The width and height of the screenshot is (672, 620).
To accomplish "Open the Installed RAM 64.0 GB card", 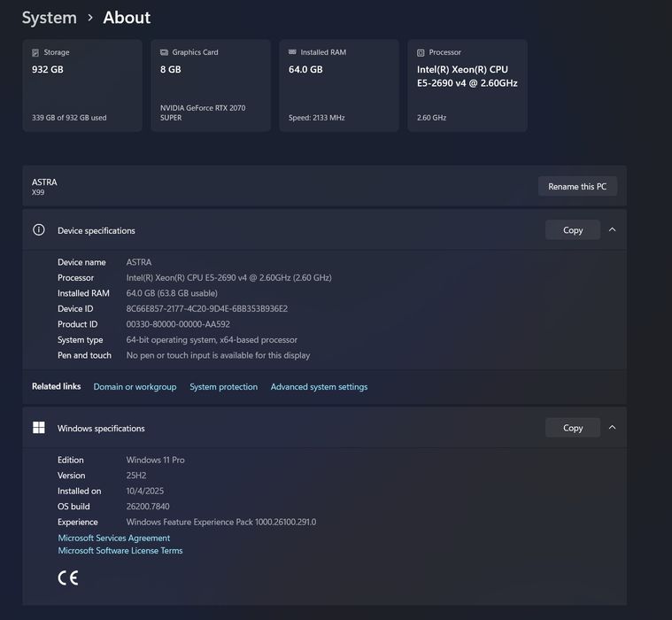I will click(x=339, y=85).
